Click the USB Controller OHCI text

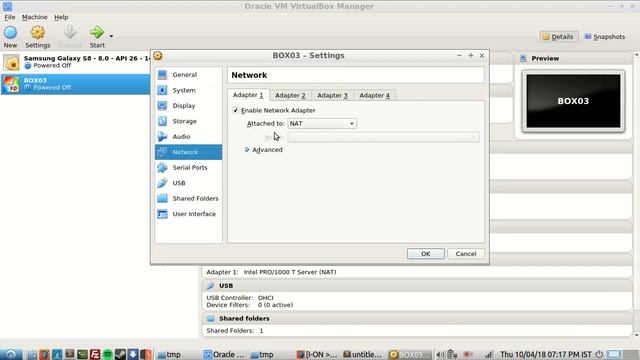pyautogui.click(x=240, y=298)
